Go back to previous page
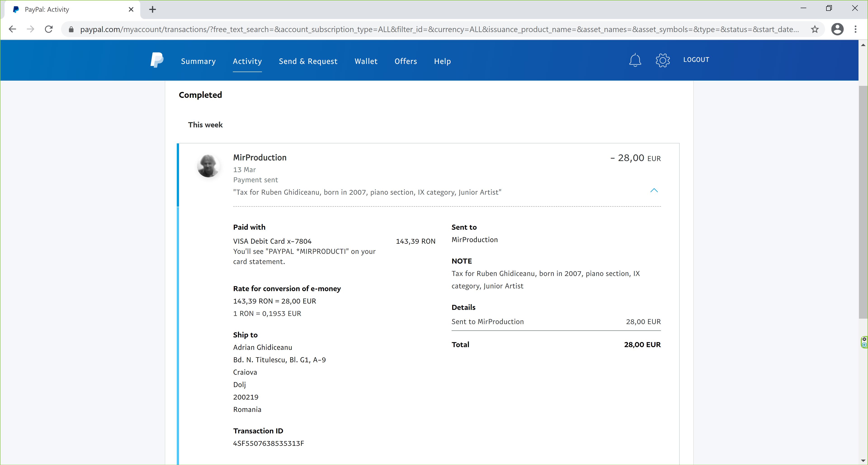The image size is (868, 465). click(12, 29)
